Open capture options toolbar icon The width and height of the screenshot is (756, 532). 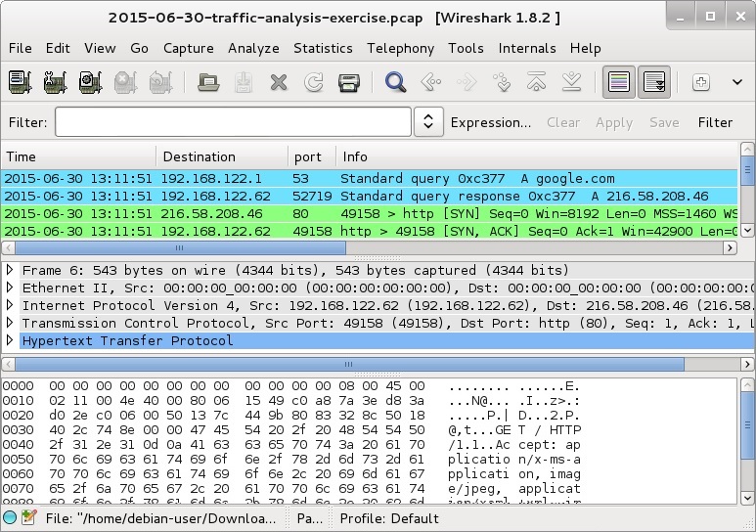point(55,81)
